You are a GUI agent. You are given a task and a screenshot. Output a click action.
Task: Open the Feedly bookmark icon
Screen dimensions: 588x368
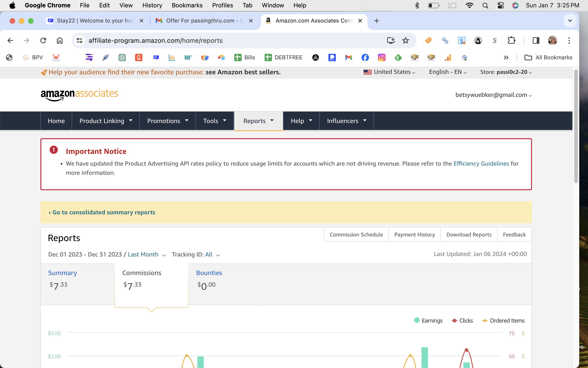pyautogui.click(x=398, y=57)
